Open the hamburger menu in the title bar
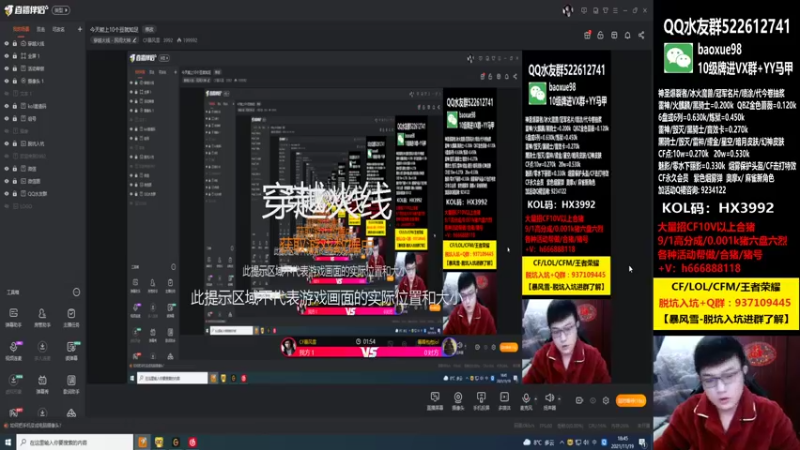Image resolution: width=800 pixels, height=450 pixels. tap(615, 10)
